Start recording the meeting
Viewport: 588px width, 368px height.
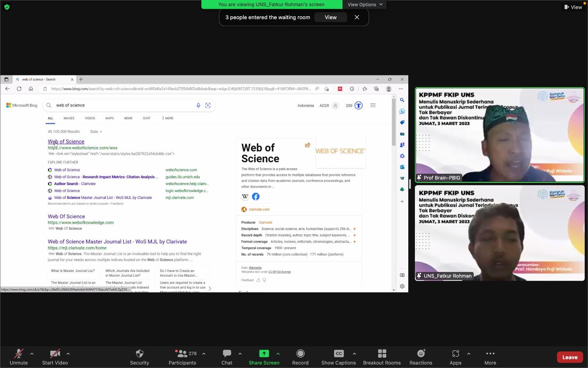click(300, 354)
